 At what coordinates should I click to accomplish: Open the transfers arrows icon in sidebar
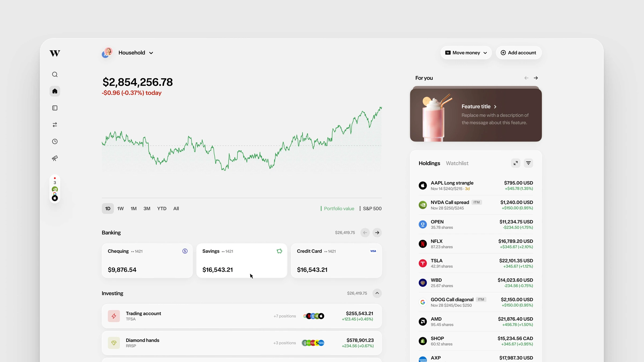(x=55, y=125)
